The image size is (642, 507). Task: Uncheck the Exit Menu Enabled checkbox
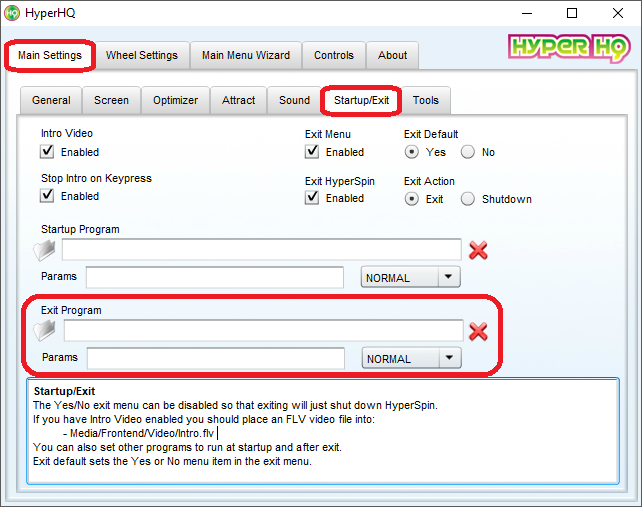[312, 152]
